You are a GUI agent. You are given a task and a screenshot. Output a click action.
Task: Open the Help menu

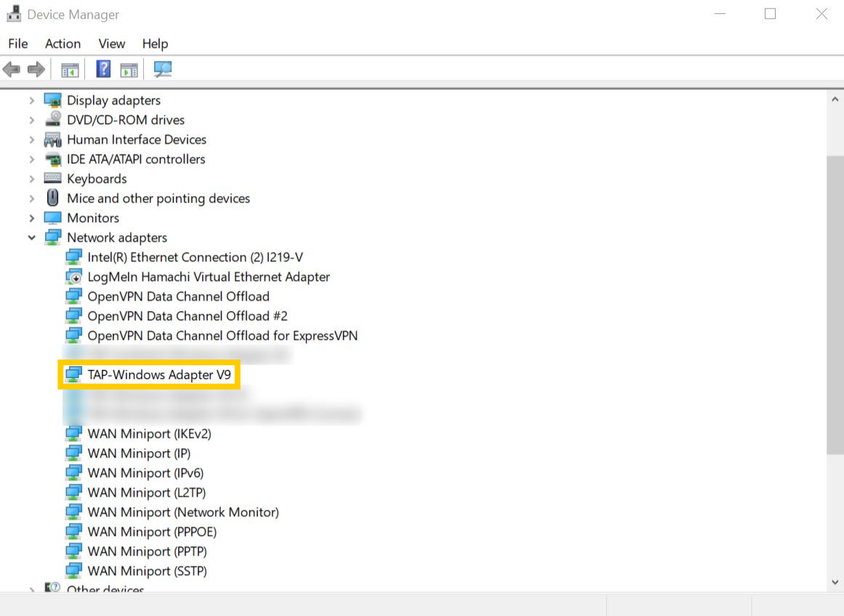tap(155, 44)
